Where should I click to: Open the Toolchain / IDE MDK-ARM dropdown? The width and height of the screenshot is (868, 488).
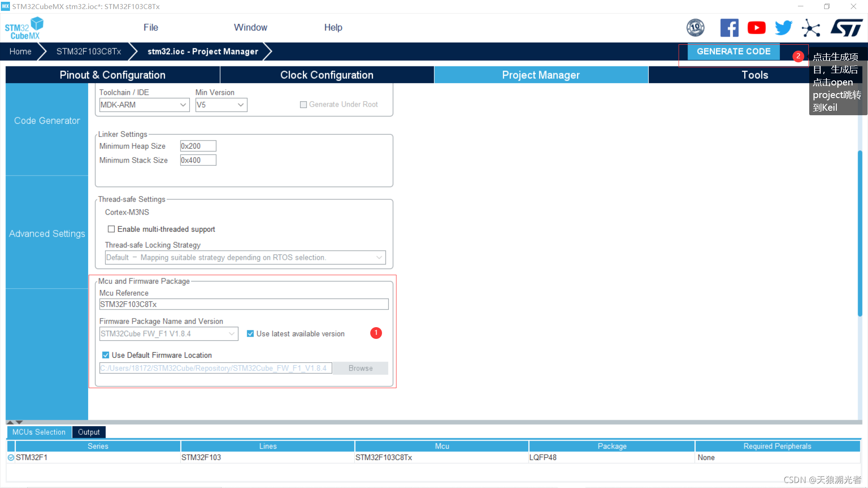point(144,105)
